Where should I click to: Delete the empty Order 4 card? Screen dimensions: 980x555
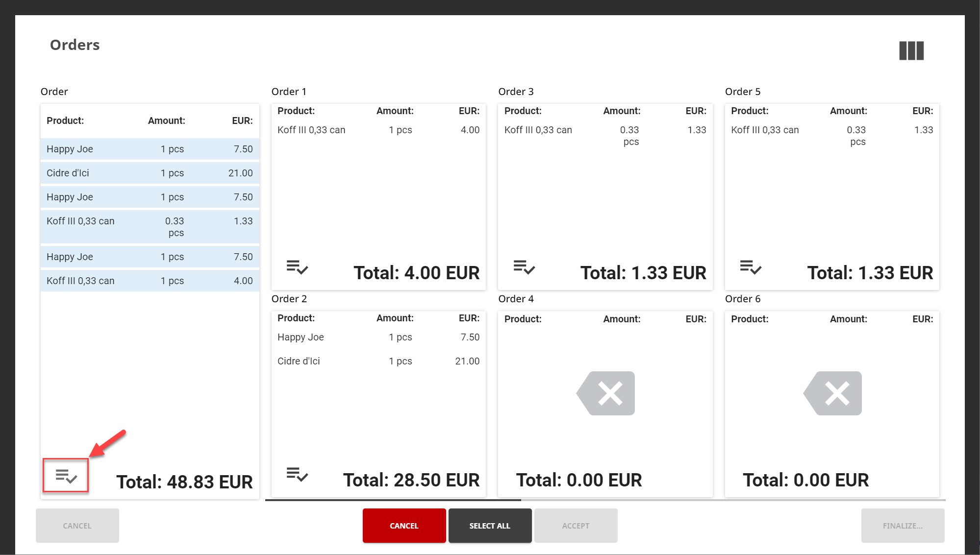606,393
